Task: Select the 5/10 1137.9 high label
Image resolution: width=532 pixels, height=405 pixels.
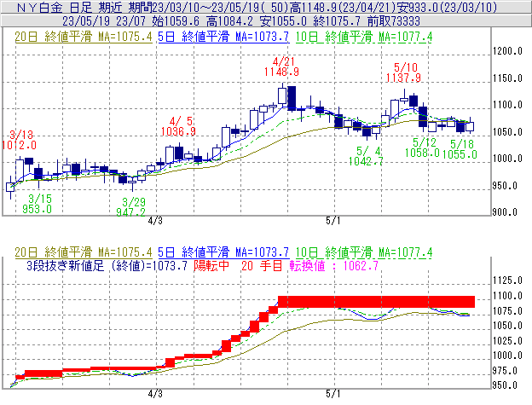Action: click(x=403, y=72)
